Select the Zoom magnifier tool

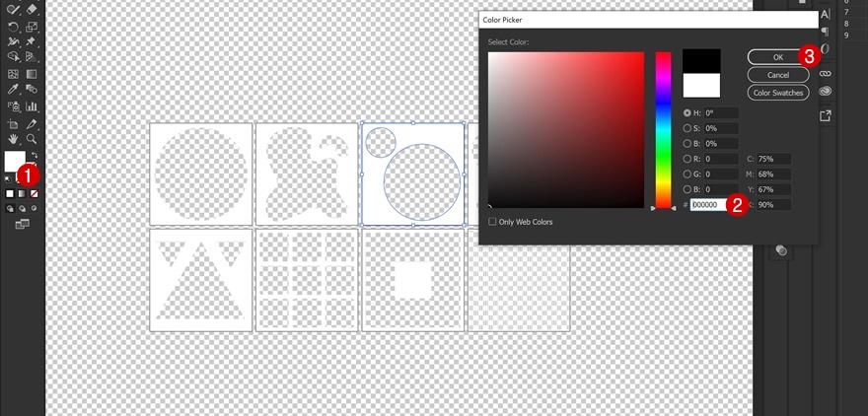32,139
